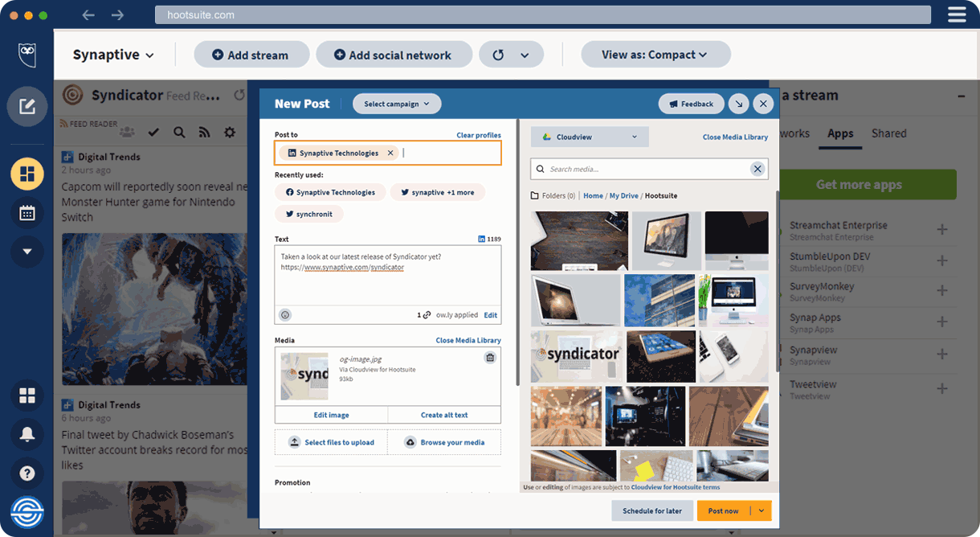Minimize New Post composer with arrow icon
Image resolution: width=980 pixels, height=537 pixels.
tap(738, 104)
